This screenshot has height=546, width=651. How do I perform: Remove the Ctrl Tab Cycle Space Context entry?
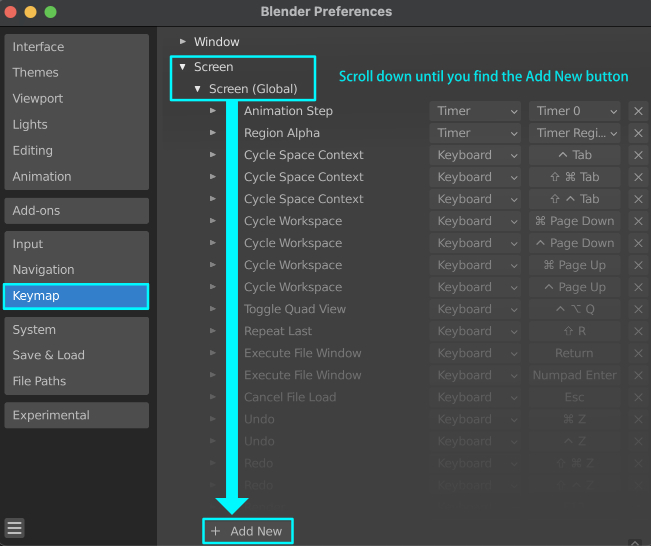pos(638,155)
